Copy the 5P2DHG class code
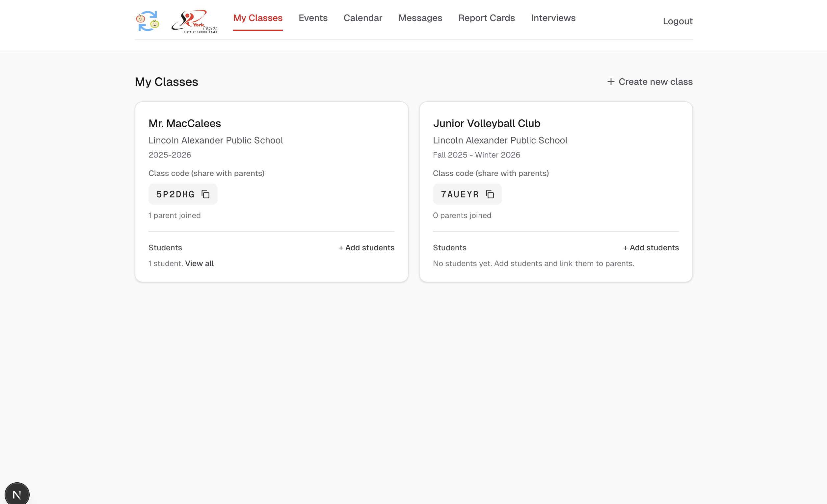 pyautogui.click(x=205, y=194)
